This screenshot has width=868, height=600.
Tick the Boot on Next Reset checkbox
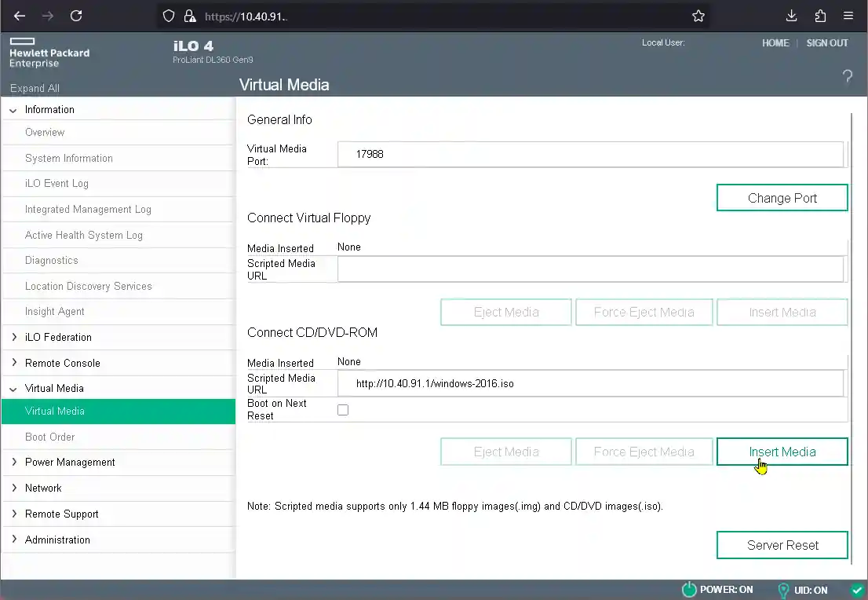(343, 410)
